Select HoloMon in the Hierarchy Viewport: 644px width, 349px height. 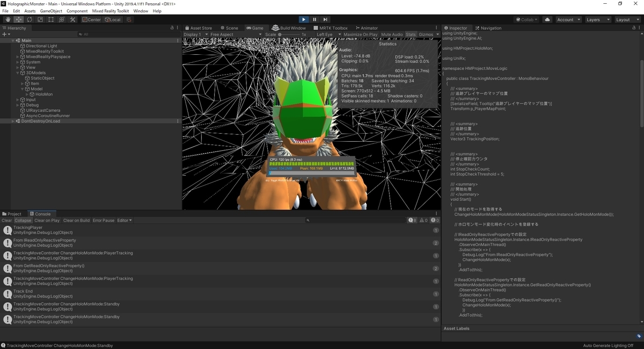[x=45, y=94]
